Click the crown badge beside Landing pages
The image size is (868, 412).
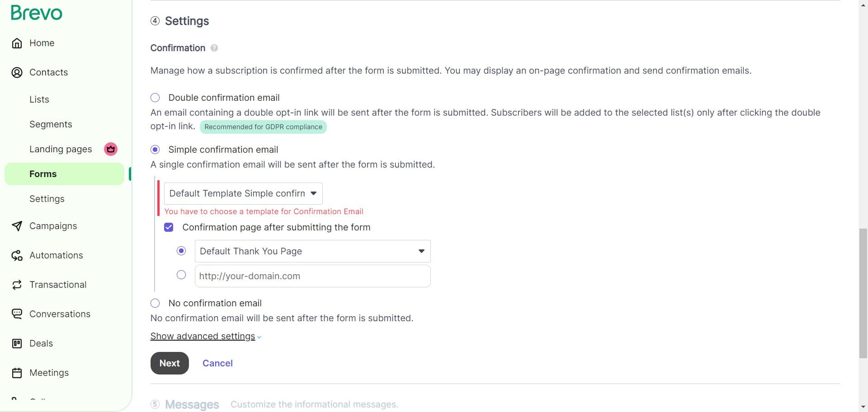click(110, 149)
